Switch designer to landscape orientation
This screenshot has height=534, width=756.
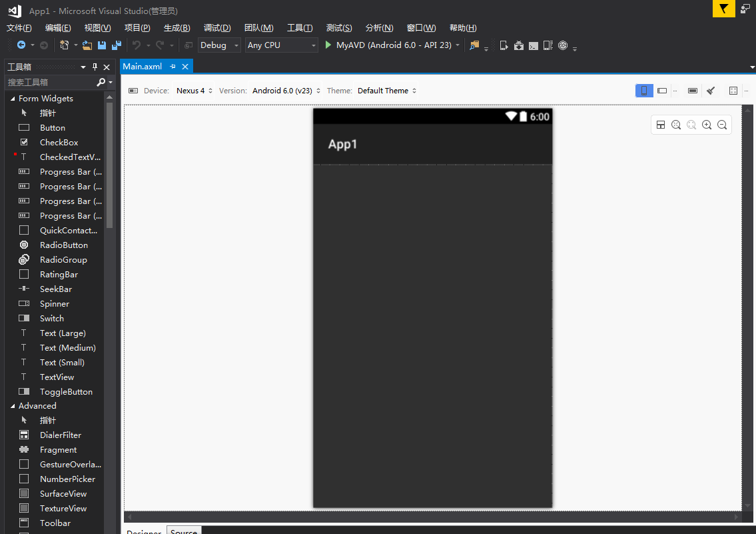pos(662,91)
